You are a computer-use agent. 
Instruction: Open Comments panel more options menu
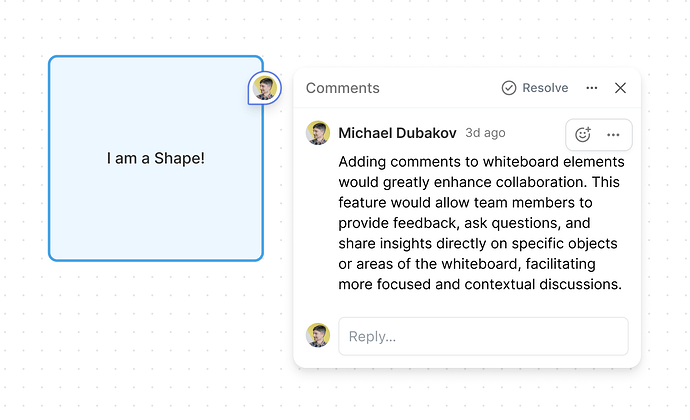[592, 88]
